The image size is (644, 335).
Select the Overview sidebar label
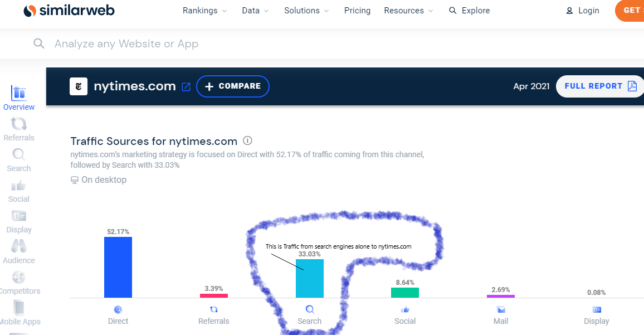coord(19,107)
